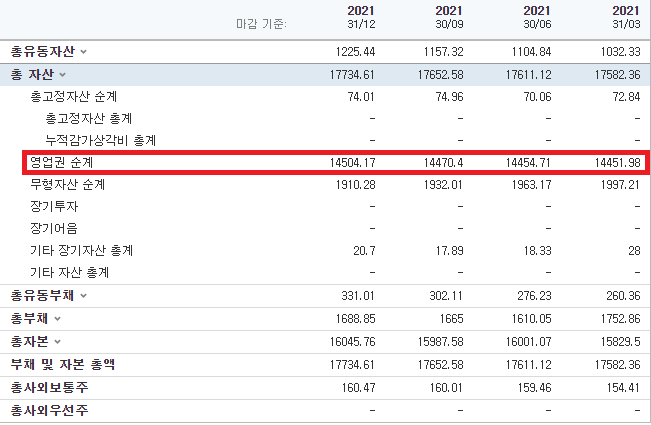Expand the 총부채 row chevron
The height and width of the screenshot is (425, 651).
pyautogui.click(x=57, y=319)
